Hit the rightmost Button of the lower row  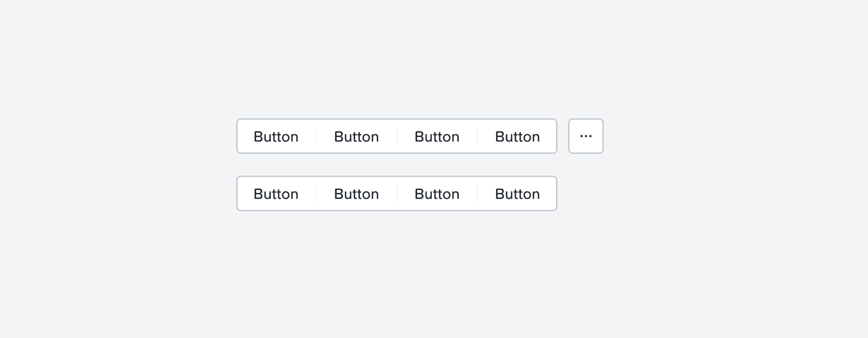click(x=517, y=194)
